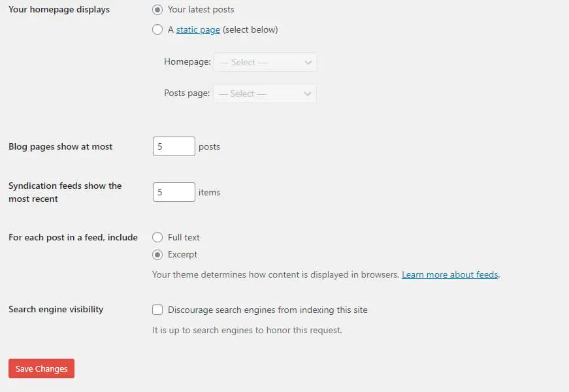Click the "Blog pages show at most" label
569x392 pixels.
tap(61, 146)
